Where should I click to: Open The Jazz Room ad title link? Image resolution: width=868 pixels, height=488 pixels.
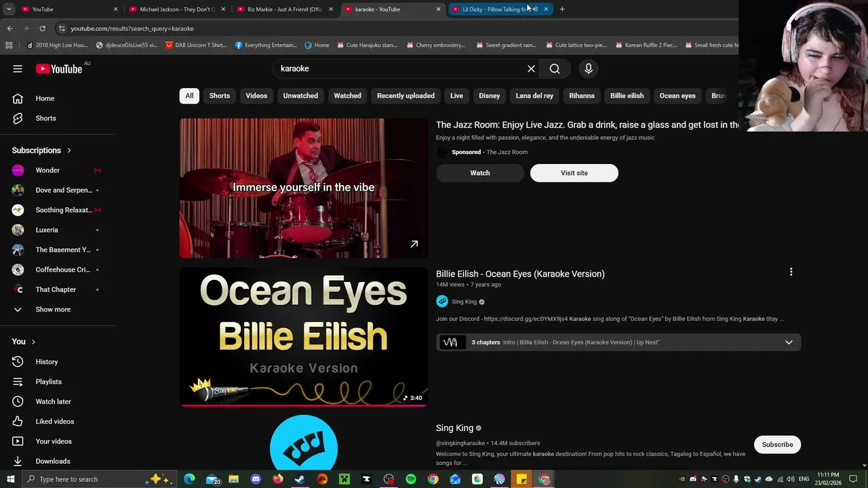[x=587, y=125]
